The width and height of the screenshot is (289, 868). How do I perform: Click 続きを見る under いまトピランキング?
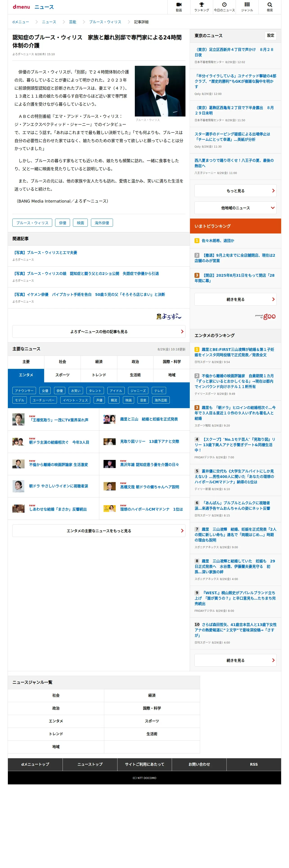pyautogui.click(x=235, y=299)
